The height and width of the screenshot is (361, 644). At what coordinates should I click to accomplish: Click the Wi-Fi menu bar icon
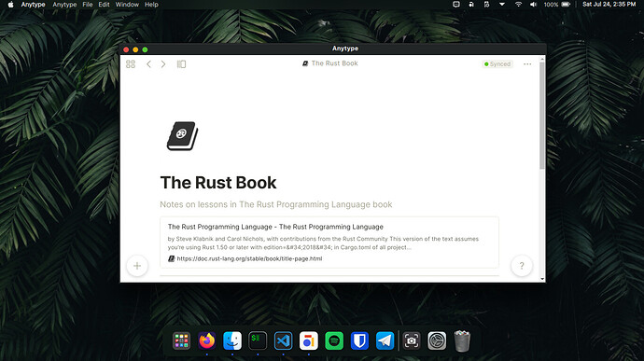coord(518,5)
